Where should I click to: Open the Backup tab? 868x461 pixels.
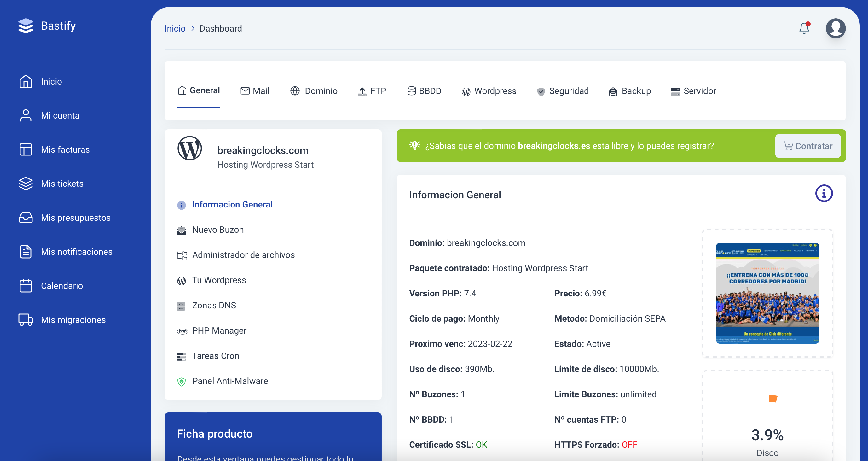630,91
